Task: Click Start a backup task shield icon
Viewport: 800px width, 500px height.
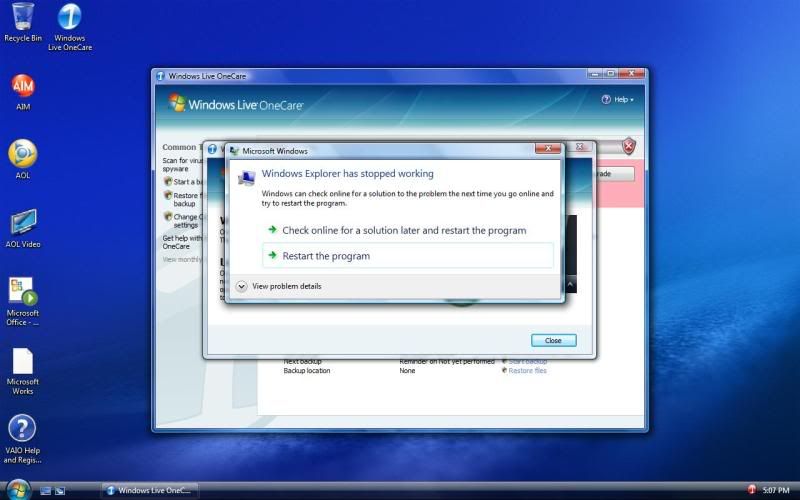Action: pyautogui.click(x=167, y=181)
